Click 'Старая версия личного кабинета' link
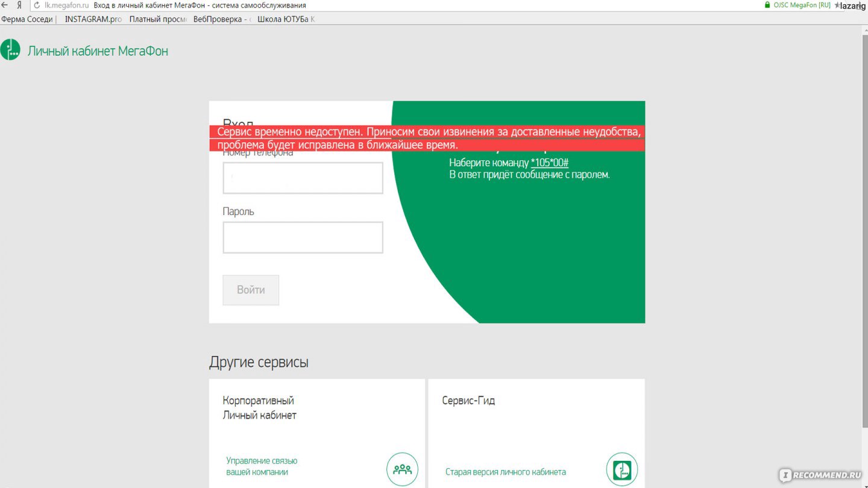Viewport: 868px width, 488px height. point(506,472)
